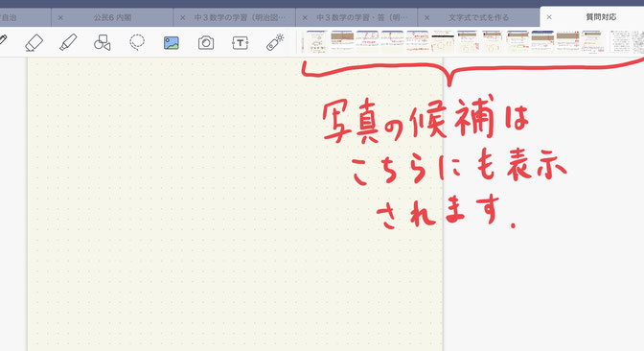Tap the Camera icon
The height and width of the screenshot is (351, 644).
pos(206,43)
